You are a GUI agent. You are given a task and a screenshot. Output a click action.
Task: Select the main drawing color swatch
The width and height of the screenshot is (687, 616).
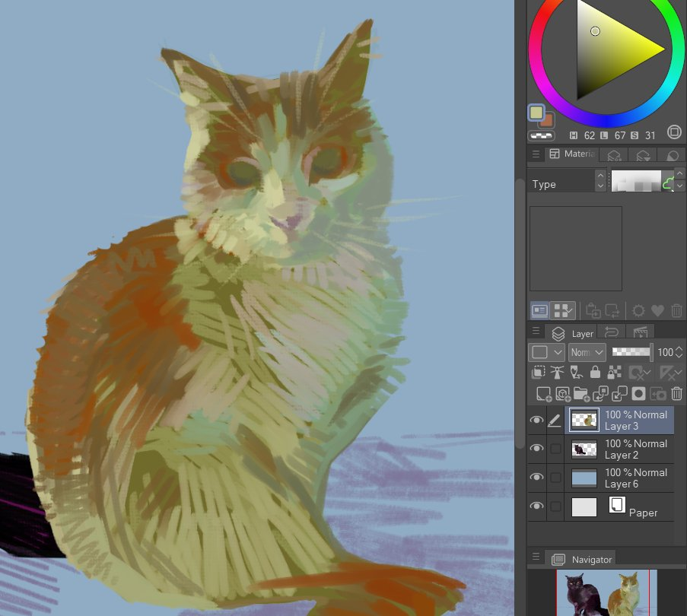coord(536,113)
